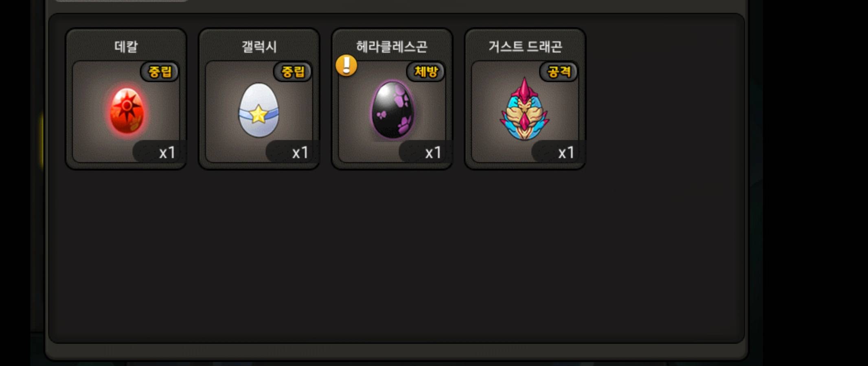868x366 pixels.
Task: Select the partially visible tab above inventory
Action: coord(121,1)
